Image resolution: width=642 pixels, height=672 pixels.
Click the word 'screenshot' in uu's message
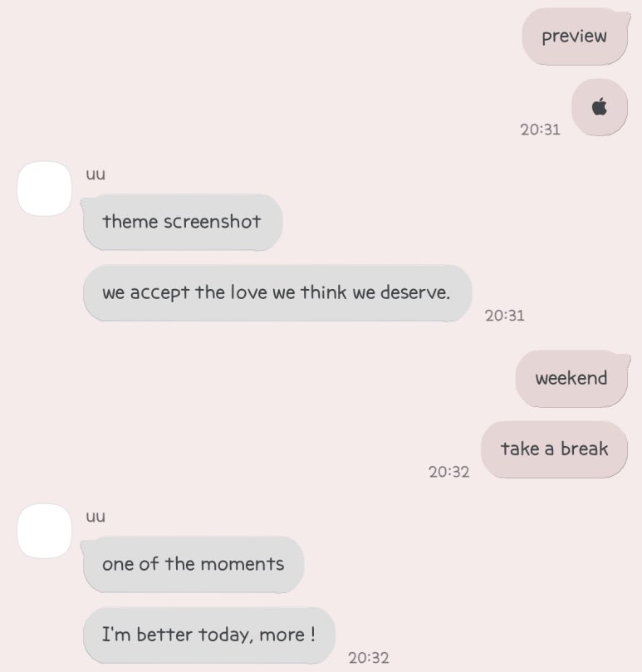click(212, 222)
